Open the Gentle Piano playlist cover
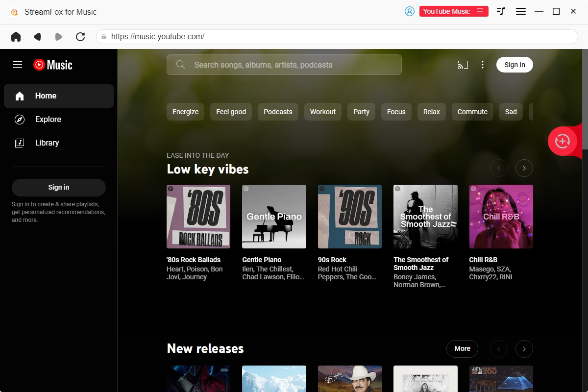Image resolution: width=588 pixels, height=392 pixels. 274,217
